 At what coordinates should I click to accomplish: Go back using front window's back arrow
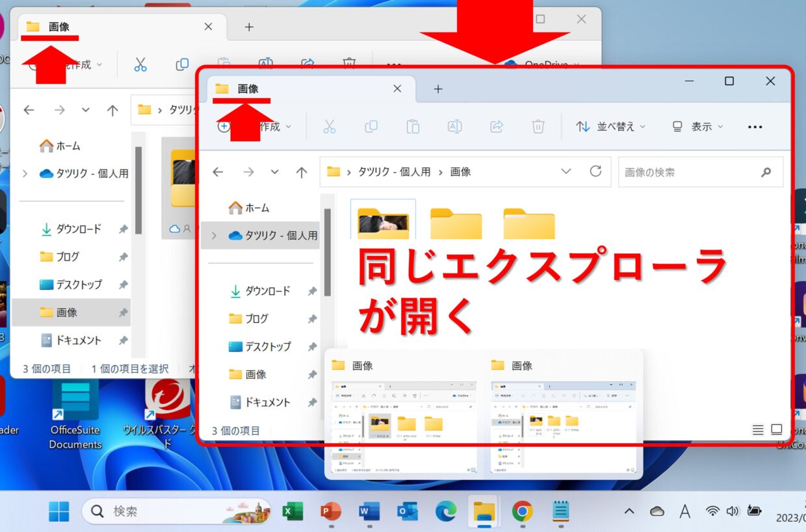[218, 172]
